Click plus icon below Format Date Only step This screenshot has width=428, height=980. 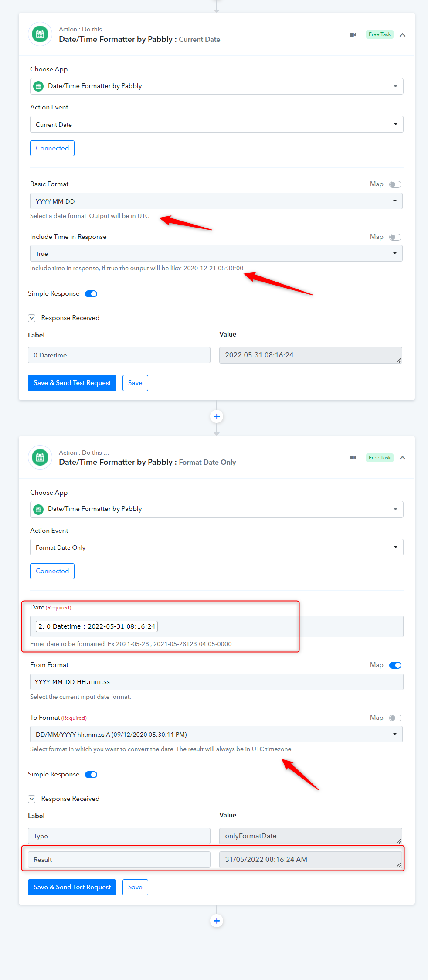click(x=217, y=921)
